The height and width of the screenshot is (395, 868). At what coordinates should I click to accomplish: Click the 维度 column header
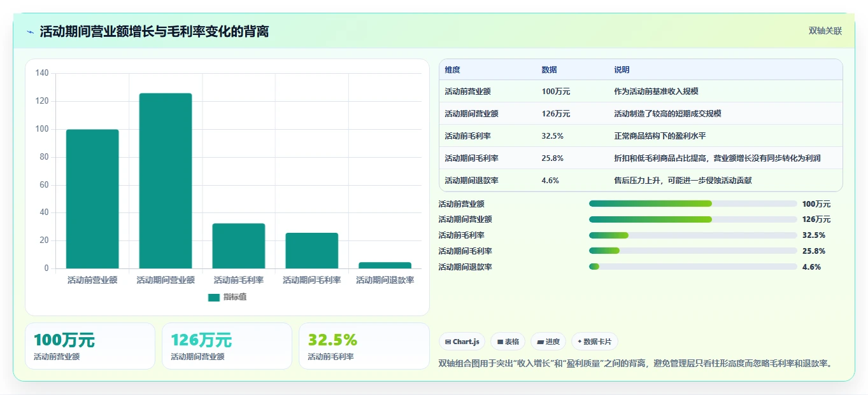click(453, 70)
